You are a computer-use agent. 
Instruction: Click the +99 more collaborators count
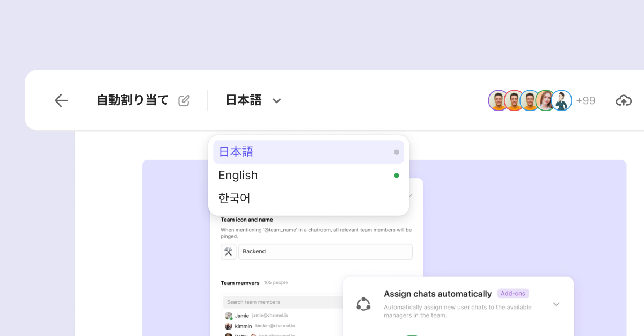click(x=586, y=100)
